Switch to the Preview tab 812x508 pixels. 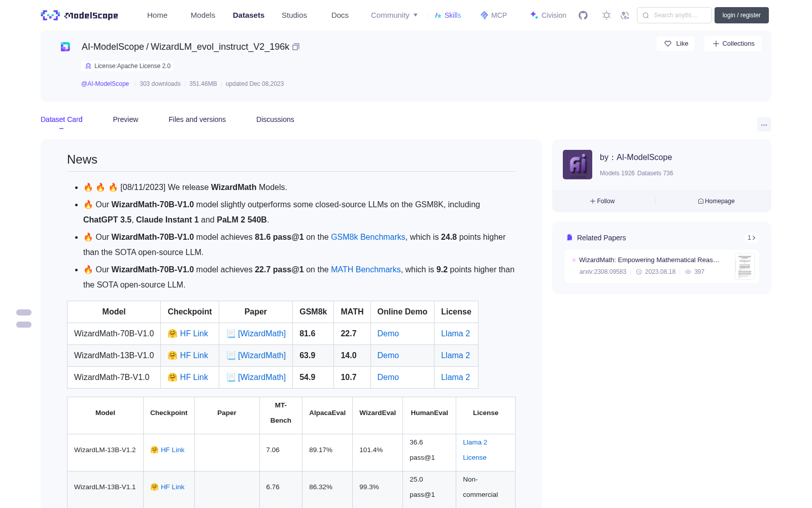(125, 119)
